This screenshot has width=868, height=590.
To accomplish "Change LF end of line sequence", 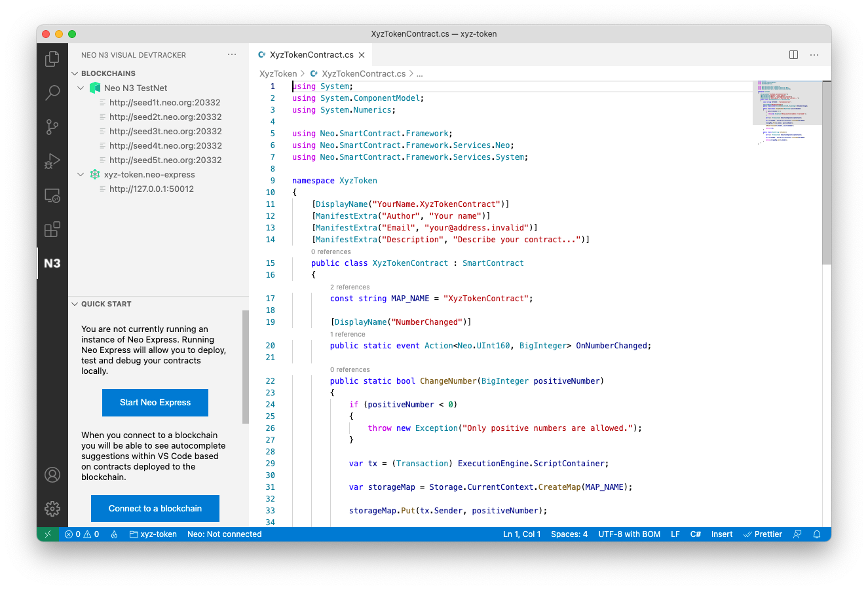I will tap(675, 534).
